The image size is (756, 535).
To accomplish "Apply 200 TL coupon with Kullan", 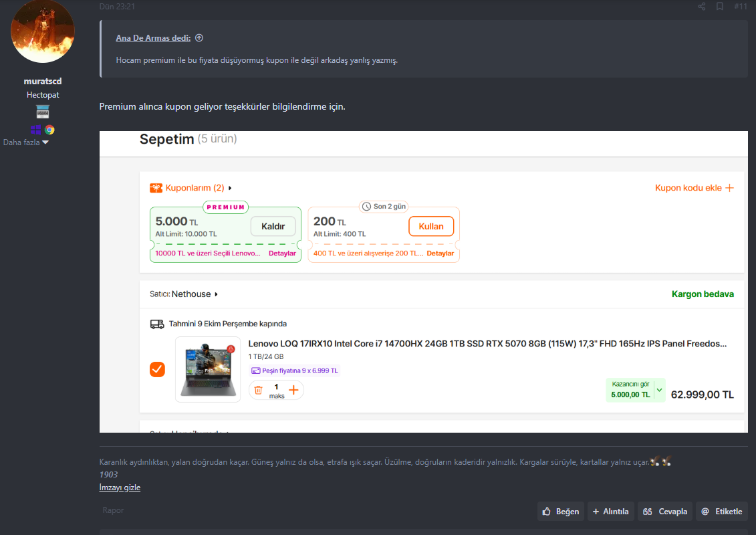I will pos(431,226).
